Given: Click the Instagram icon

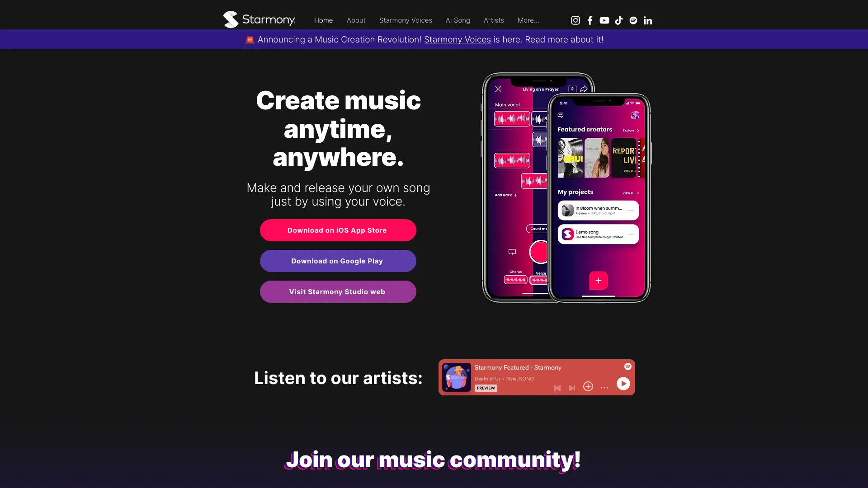Looking at the screenshot, I should click(x=575, y=20).
